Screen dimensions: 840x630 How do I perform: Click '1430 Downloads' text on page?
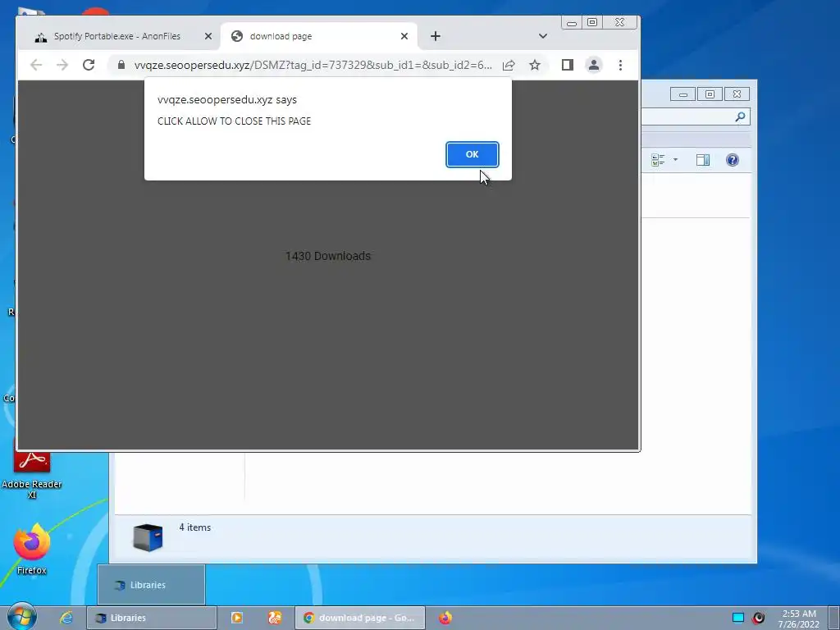[328, 256]
